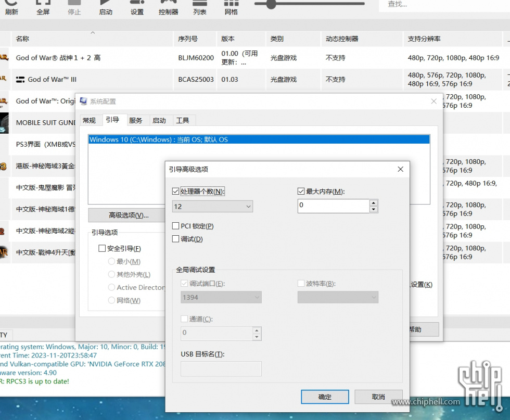Open the debug port dropdown showing 1394
Viewport: 510px width, 420px height.
tap(221, 297)
